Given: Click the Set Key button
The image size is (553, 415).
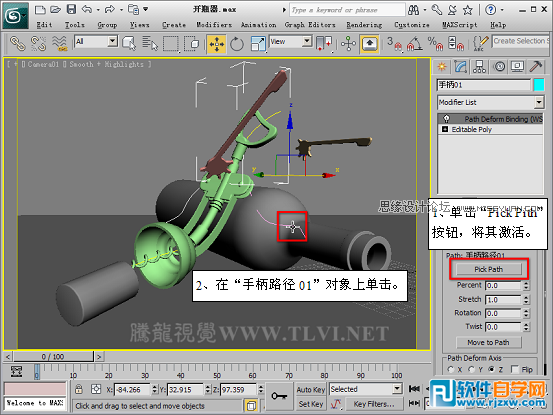Looking at the screenshot, I should pos(311,404).
